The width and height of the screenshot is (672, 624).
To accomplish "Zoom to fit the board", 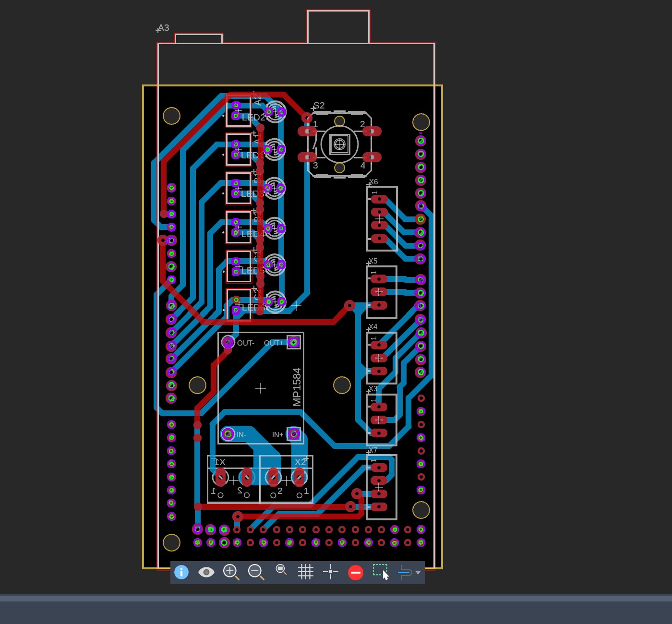I will (281, 570).
